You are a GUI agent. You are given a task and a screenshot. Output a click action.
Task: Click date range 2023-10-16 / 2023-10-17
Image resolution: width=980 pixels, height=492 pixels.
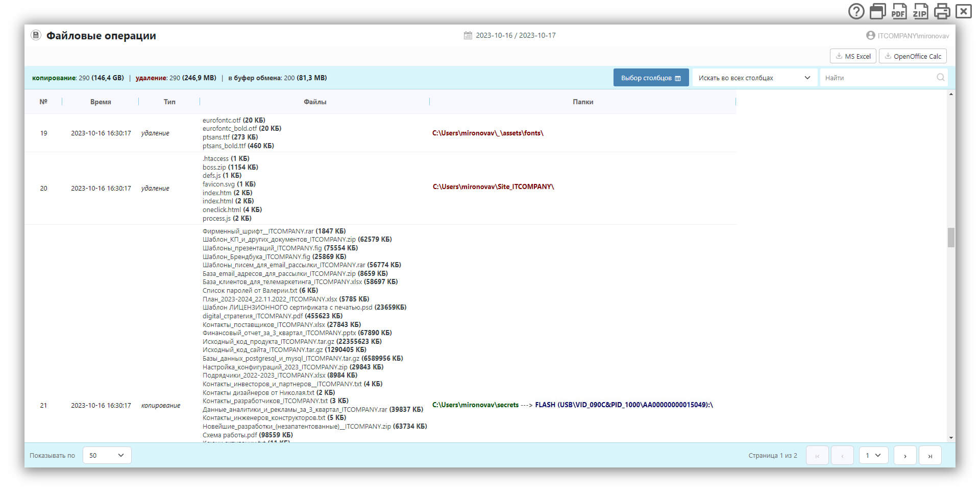[x=516, y=35]
